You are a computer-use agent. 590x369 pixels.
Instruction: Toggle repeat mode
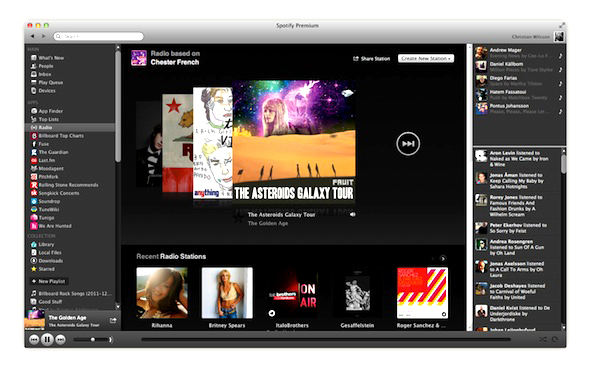pyautogui.click(x=555, y=340)
